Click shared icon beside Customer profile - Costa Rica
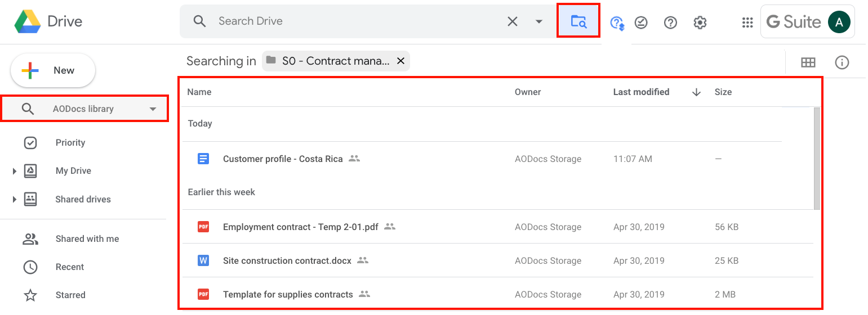The height and width of the screenshot is (315, 868). 354,159
